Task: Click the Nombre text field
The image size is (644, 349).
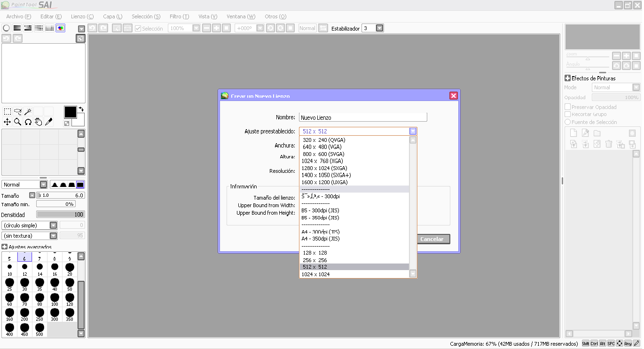Action: pos(363,117)
